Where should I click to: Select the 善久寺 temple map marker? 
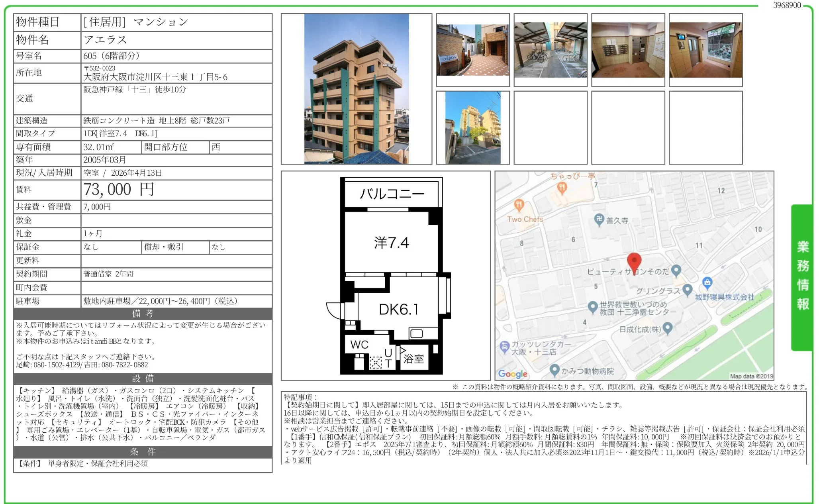point(599,219)
